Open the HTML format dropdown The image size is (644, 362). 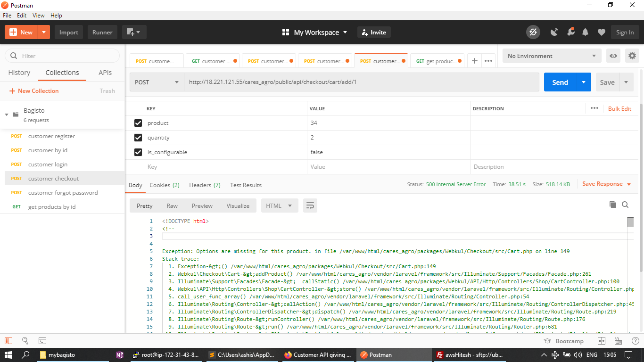pos(280,206)
